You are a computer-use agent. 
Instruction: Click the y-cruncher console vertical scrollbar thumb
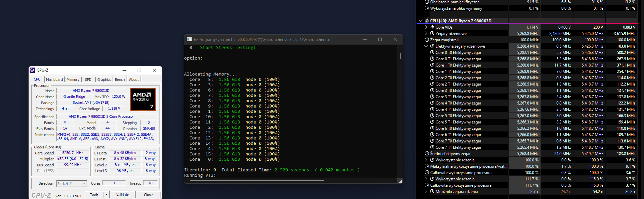[x=400, y=56]
